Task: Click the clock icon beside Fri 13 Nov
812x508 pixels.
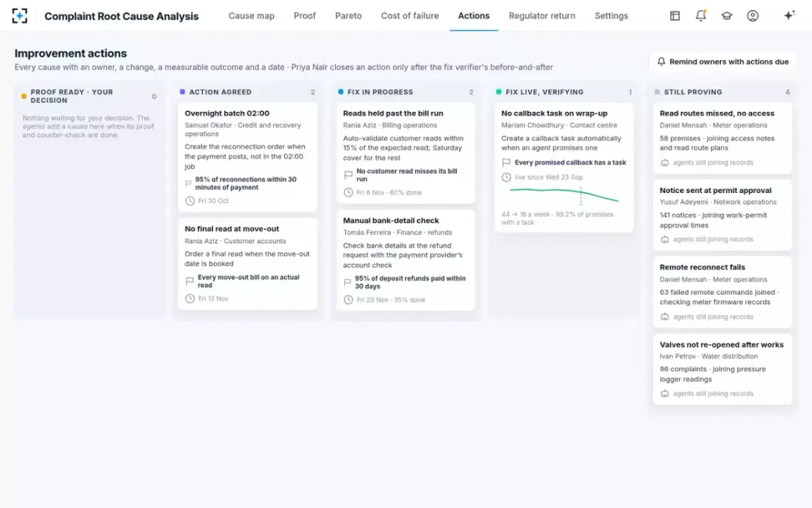Action: coord(189,299)
